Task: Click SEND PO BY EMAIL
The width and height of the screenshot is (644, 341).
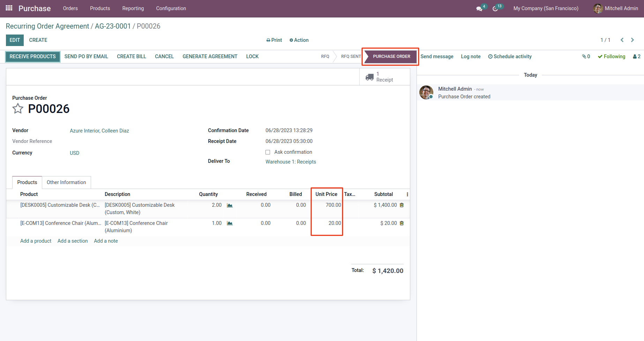Action: (x=86, y=56)
